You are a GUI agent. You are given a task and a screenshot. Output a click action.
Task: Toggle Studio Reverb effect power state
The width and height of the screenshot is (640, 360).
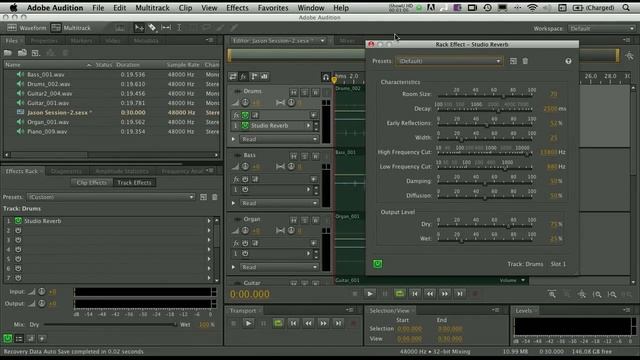pyautogui.click(x=378, y=264)
